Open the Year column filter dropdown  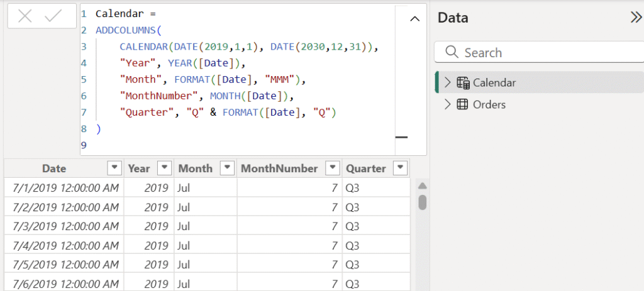pyautogui.click(x=164, y=168)
